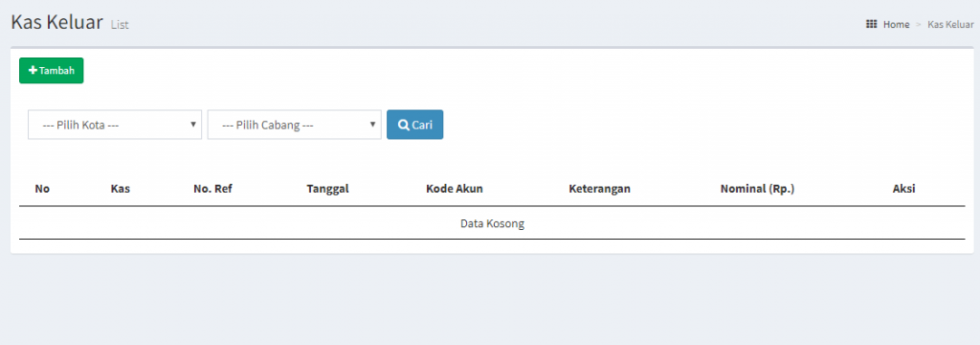
Task: Open the Pilih Cabang dropdown
Action: click(295, 125)
